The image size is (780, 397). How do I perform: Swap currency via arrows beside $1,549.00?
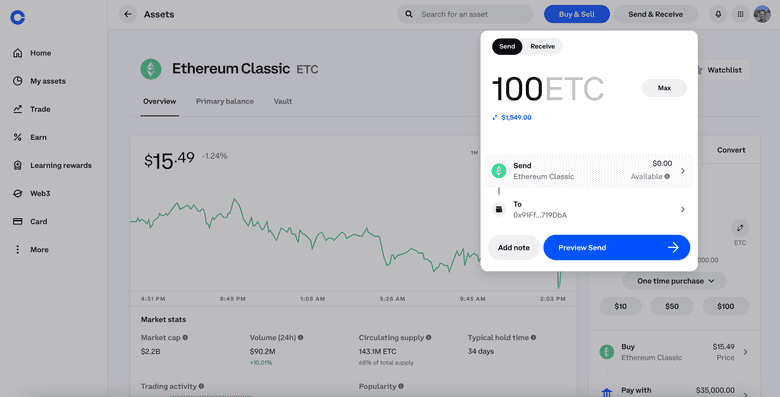click(x=494, y=117)
